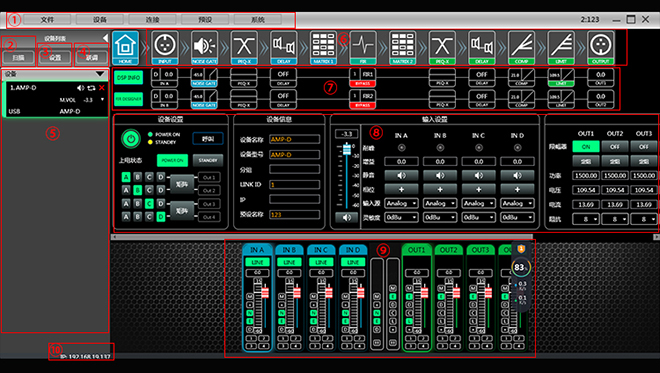Mute the master volume speaker button
The image size is (660, 373).
coord(346,217)
